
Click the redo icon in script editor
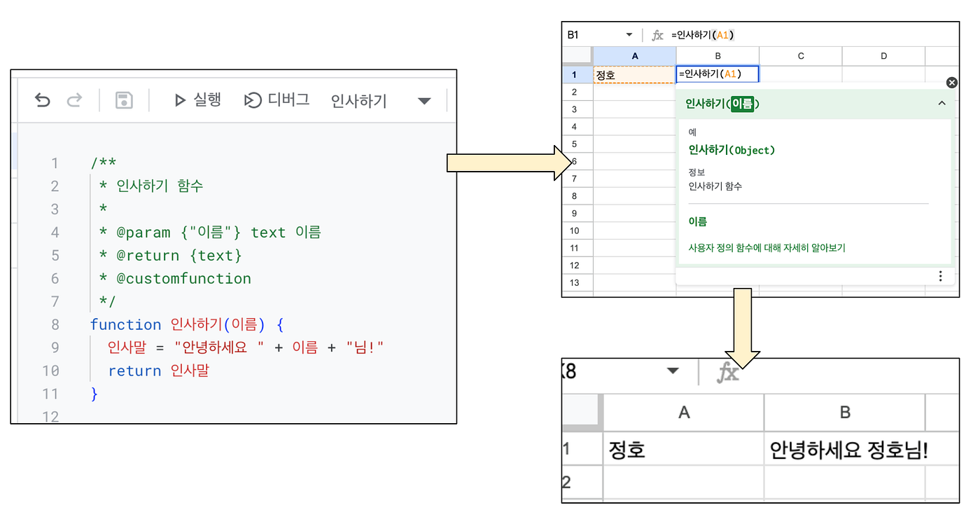point(74,101)
